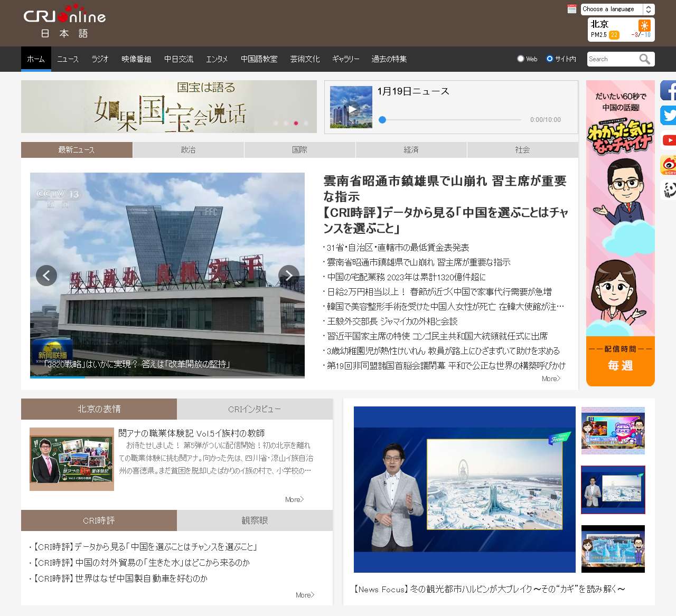Play the 1月19日ニュース audio
676x616 pixels.
(351, 109)
